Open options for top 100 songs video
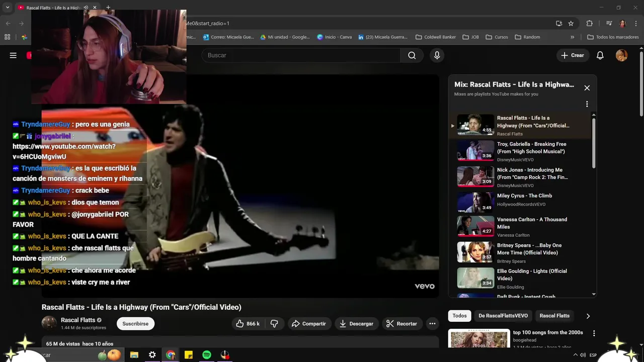The height and width of the screenshot is (362, 644). (594, 333)
